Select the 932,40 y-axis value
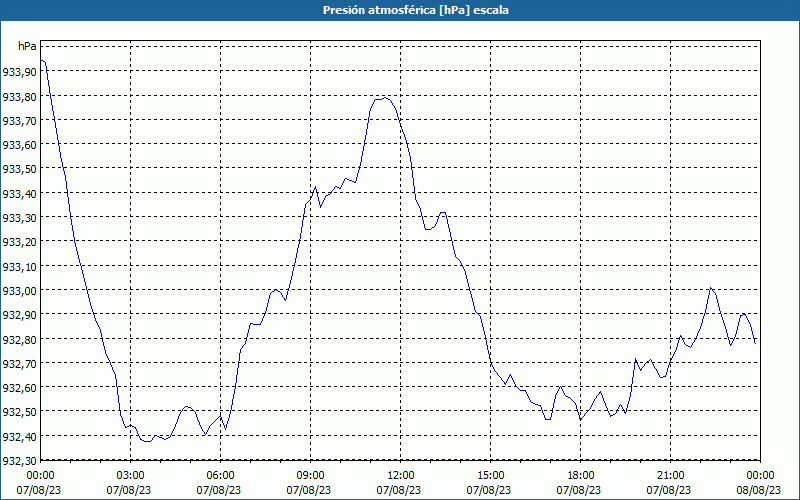Screen dimensions: 800x500 [x=20, y=436]
